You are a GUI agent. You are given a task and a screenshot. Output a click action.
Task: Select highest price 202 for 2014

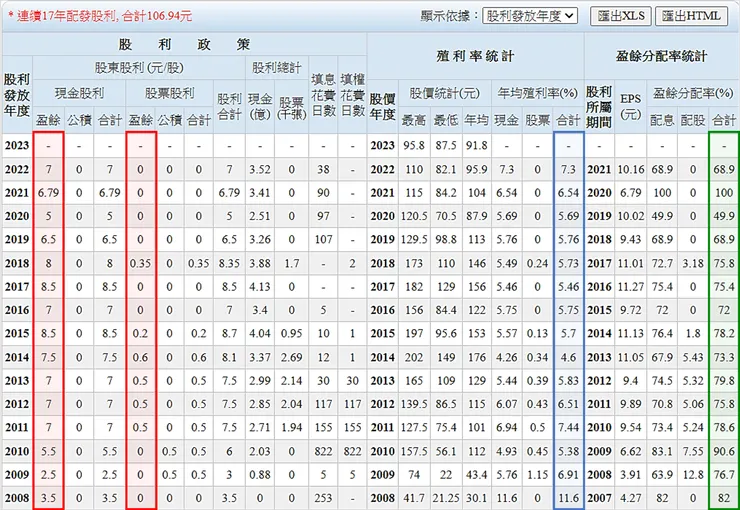[x=414, y=357]
